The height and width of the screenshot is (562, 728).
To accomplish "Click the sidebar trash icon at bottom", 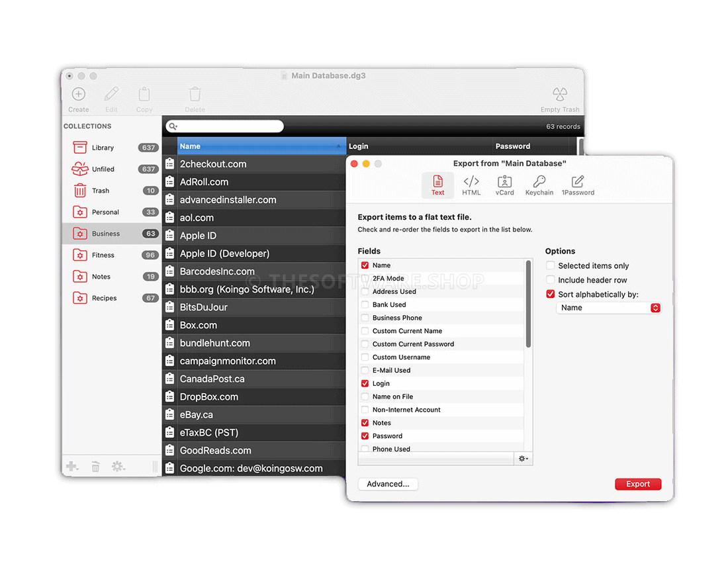I will (95, 466).
